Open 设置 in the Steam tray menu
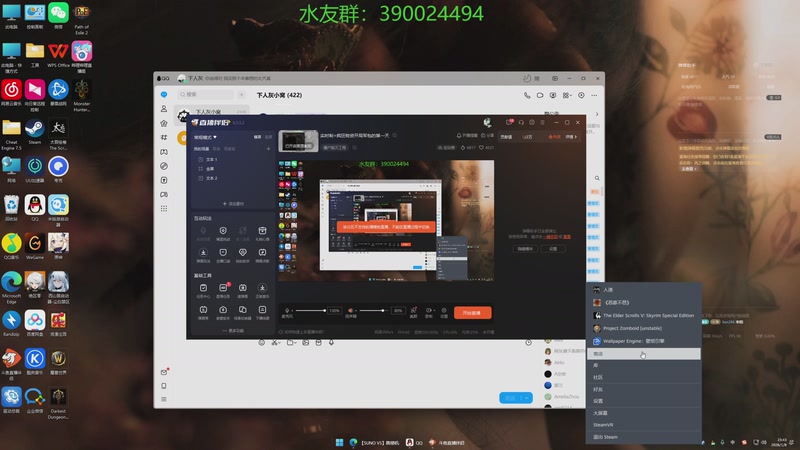The image size is (800, 450). (x=643, y=401)
